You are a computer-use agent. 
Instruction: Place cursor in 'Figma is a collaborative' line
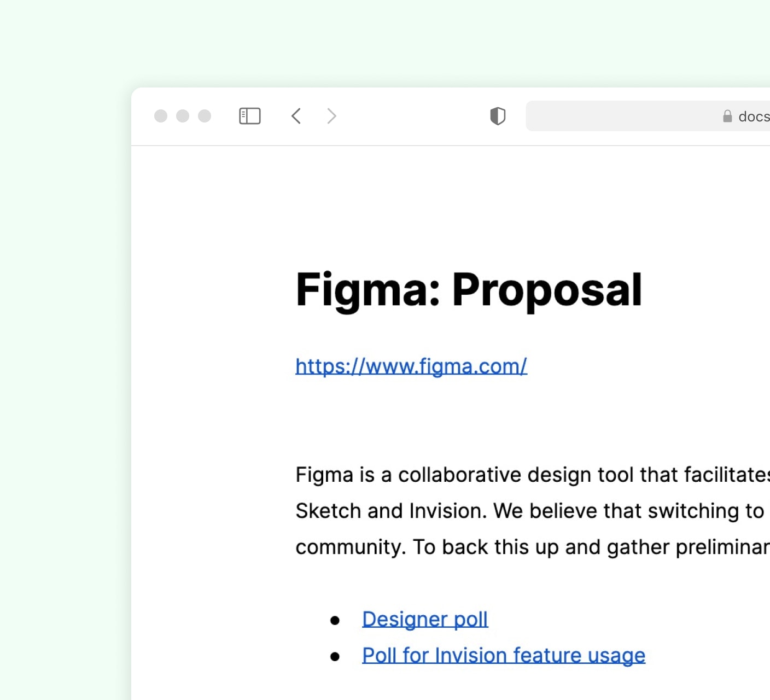(533, 475)
